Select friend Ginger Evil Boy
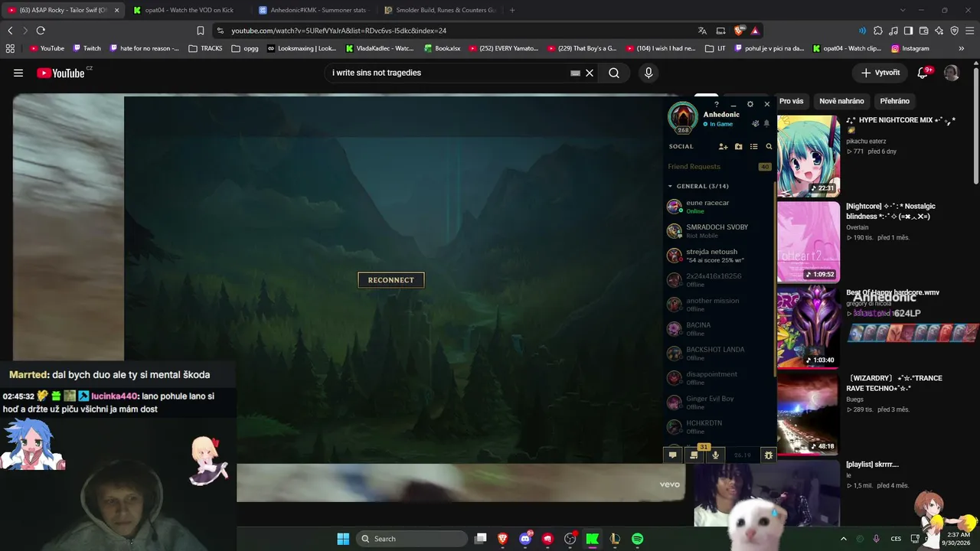The width and height of the screenshot is (980, 551). click(720, 403)
